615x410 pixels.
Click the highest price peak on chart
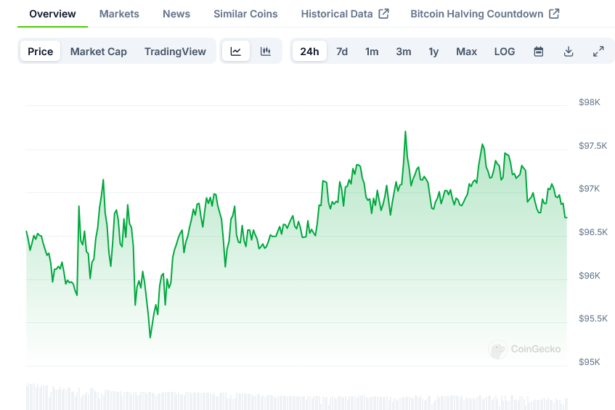tap(405, 132)
